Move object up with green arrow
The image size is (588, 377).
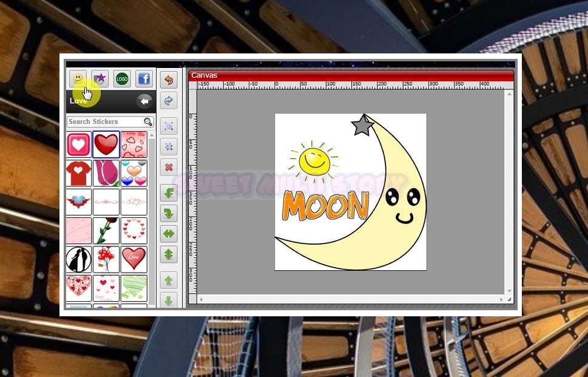click(169, 280)
